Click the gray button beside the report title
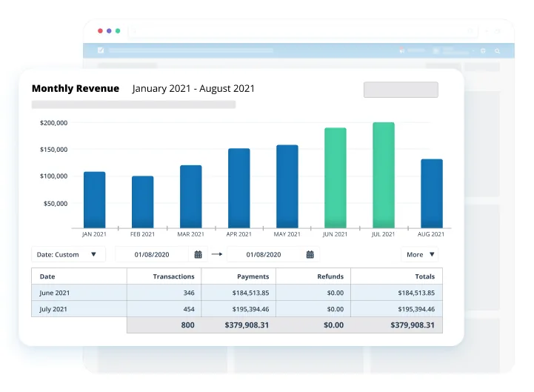This screenshot has height=392, width=534. [401, 90]
